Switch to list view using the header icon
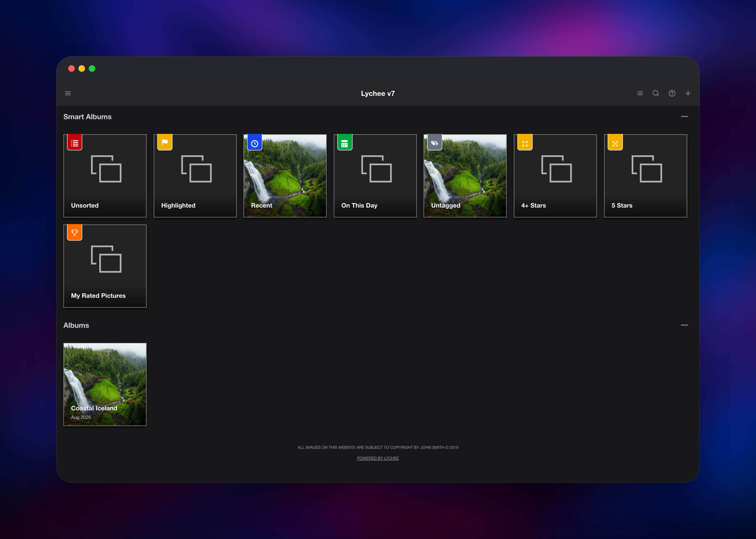This screenshot has width=756, height=539. (640, 93)
